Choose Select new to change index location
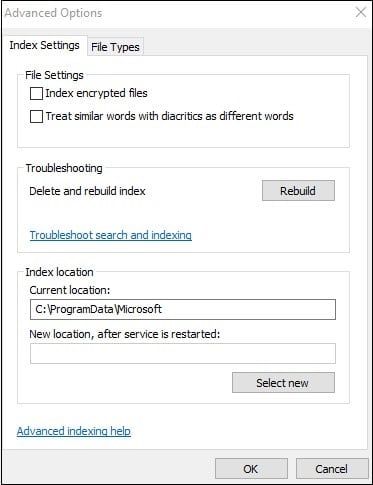This screenshot has width=373, height=485. tap(283, 383)
